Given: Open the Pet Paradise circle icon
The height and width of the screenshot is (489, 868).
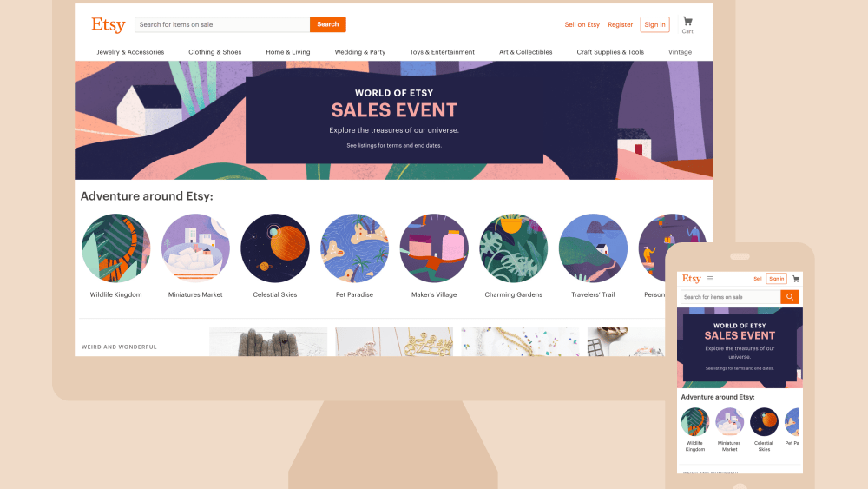Looking at the screenshot, I should click(x=354, y=248).
